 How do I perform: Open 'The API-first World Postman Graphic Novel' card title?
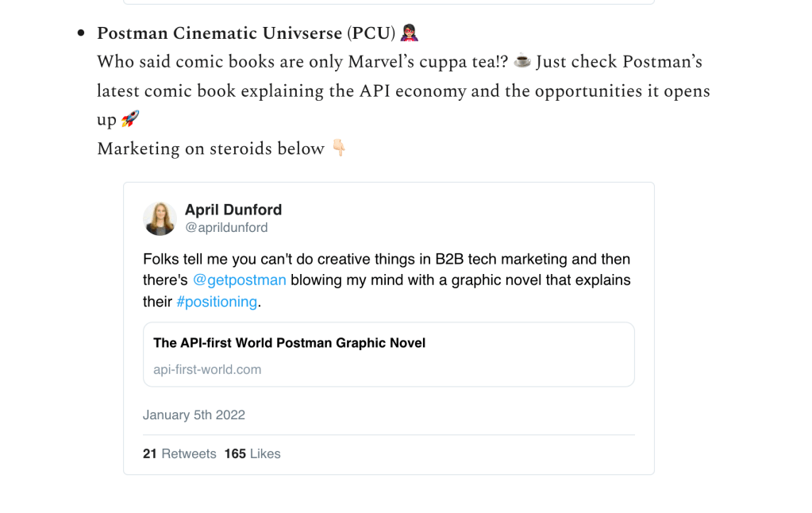pyautogui.click(x=290, y=343)
